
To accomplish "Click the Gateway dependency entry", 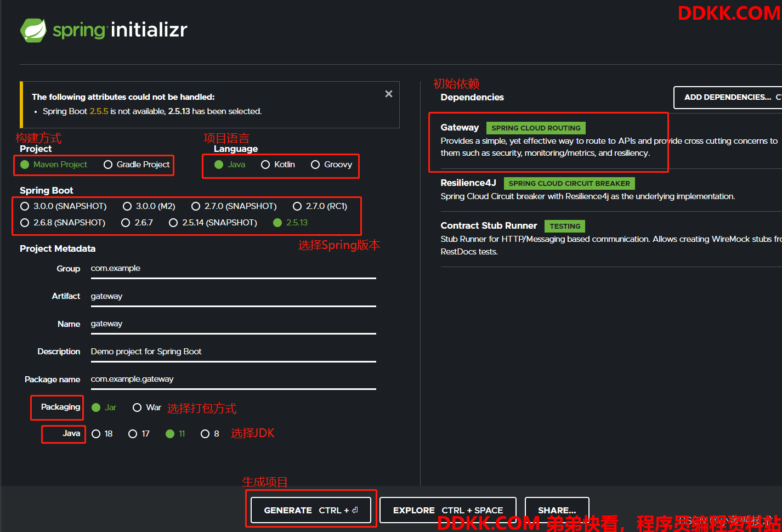I will pos(611,140).
